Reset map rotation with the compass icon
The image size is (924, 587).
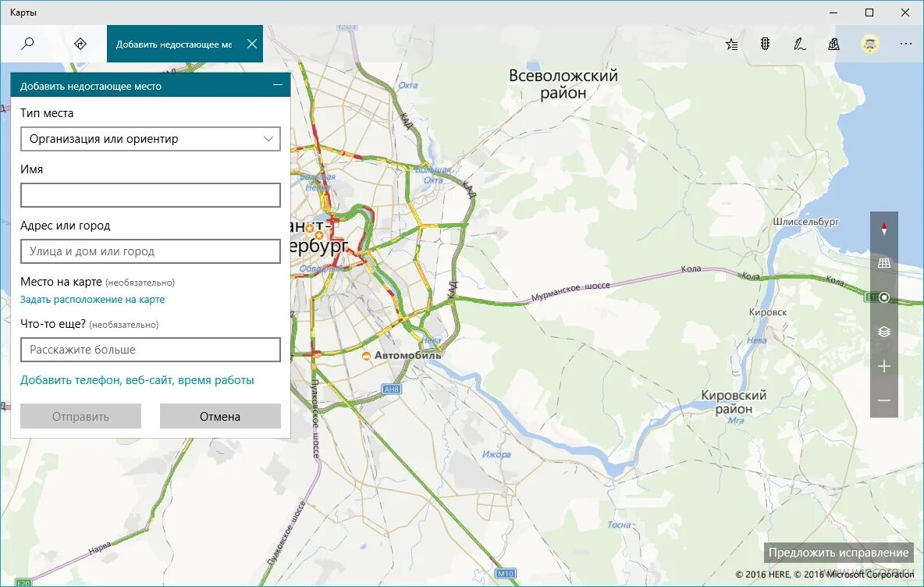click(x=884, y=229)
